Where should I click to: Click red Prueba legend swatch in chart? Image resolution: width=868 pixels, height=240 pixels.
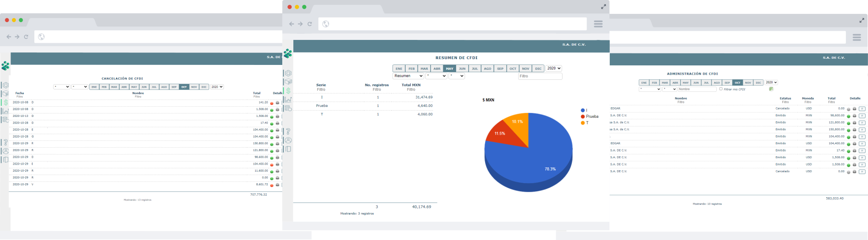583,117
